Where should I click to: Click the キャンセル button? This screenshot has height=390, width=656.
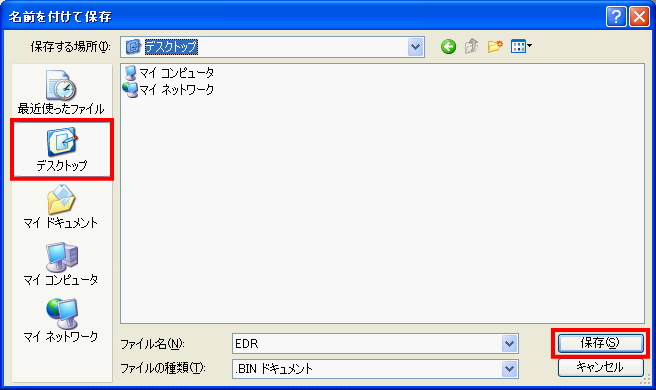coord(600,367)
